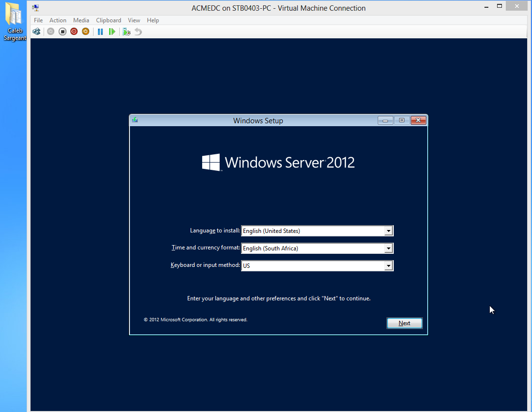Open the Action menu
532x412 pixels.
pyautogui.click(x=58, y=20)
